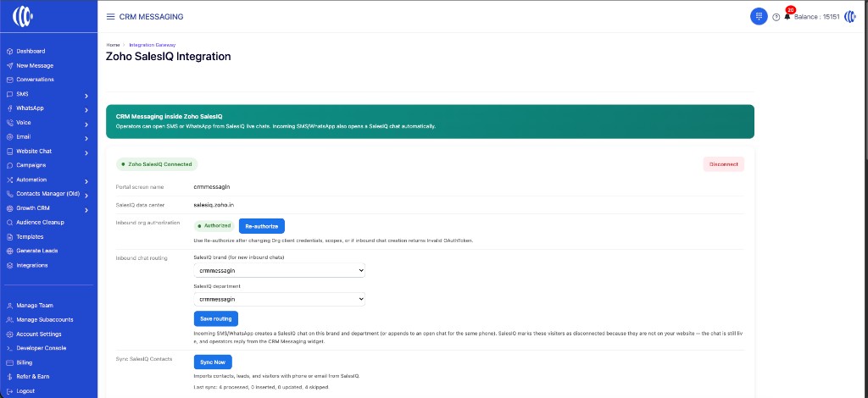
Task: Click the Zoho SalesIQ Connected status badge
Action: 157,164
